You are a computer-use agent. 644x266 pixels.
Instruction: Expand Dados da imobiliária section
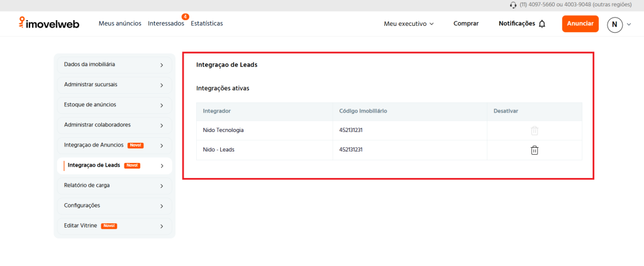114,64
